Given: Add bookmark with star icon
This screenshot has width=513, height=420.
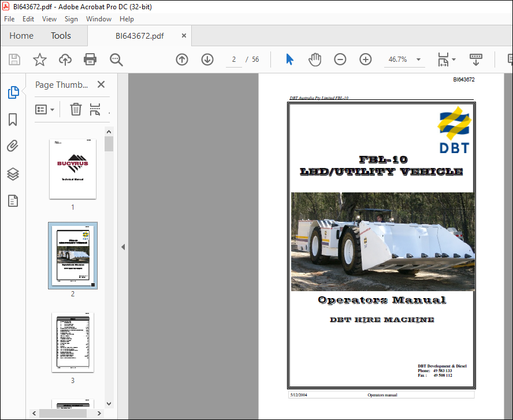Looking at the screenshot, I should click(x=40, y=60).
